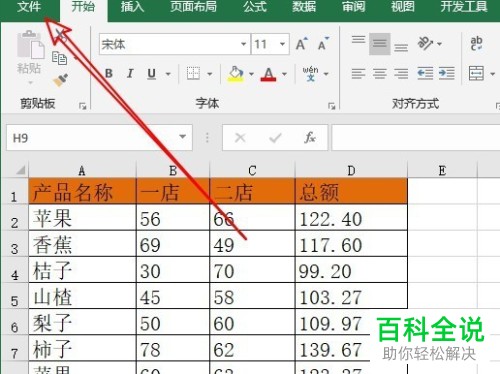Center text horizontally in cell
The image size is (500, 374).
coord(380,73)
